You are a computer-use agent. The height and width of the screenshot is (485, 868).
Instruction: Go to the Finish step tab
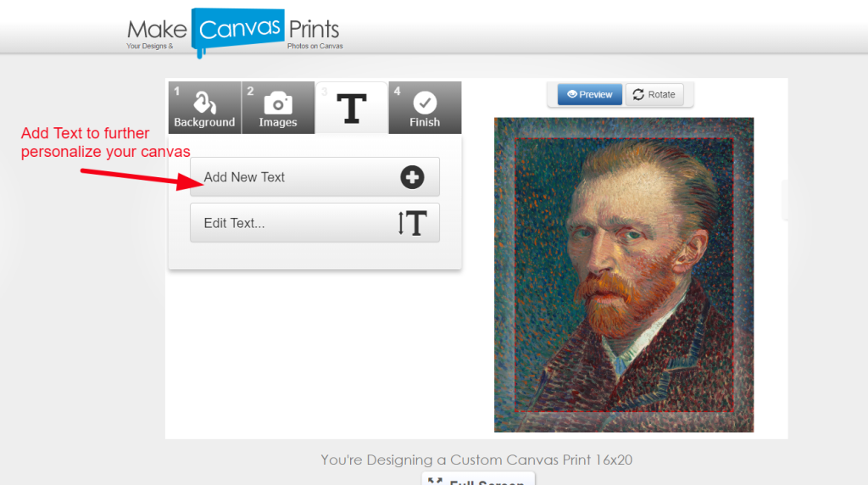tap(425, 108)
